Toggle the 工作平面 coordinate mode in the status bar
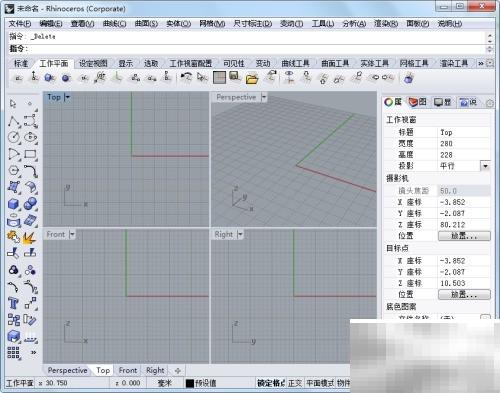 point(20,383)
